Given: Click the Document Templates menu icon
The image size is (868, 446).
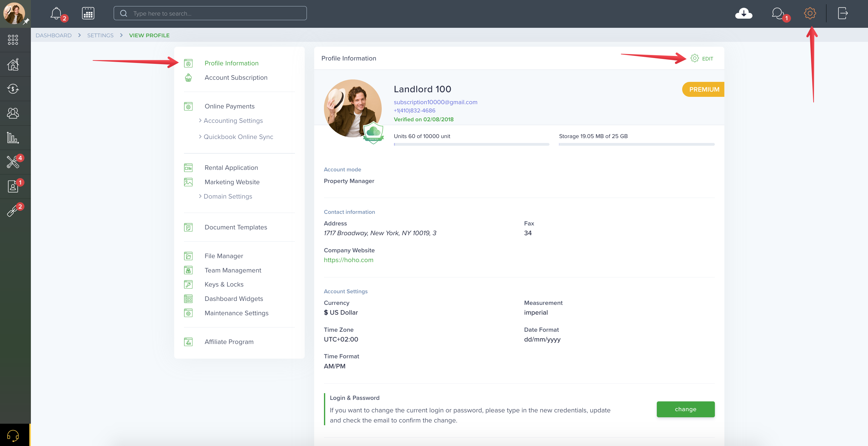Looking at the screenshot, I should [188, 227].
